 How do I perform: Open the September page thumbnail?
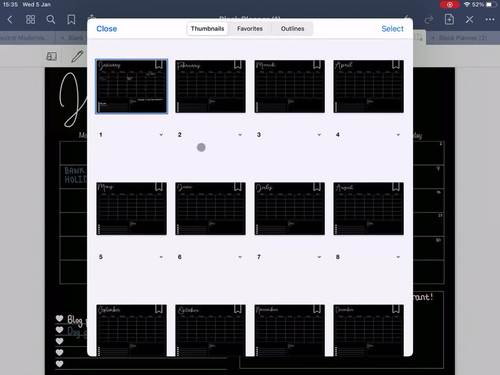pos(131,330)
